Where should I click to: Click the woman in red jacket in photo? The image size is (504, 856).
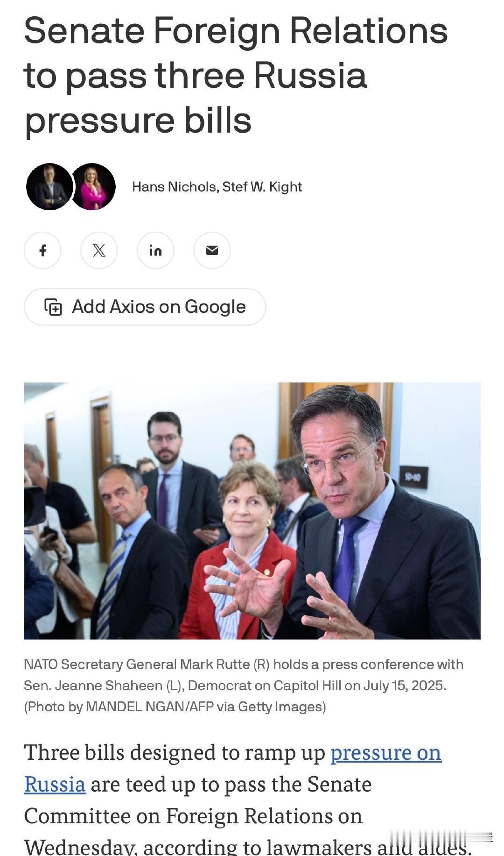click(238, 551)
